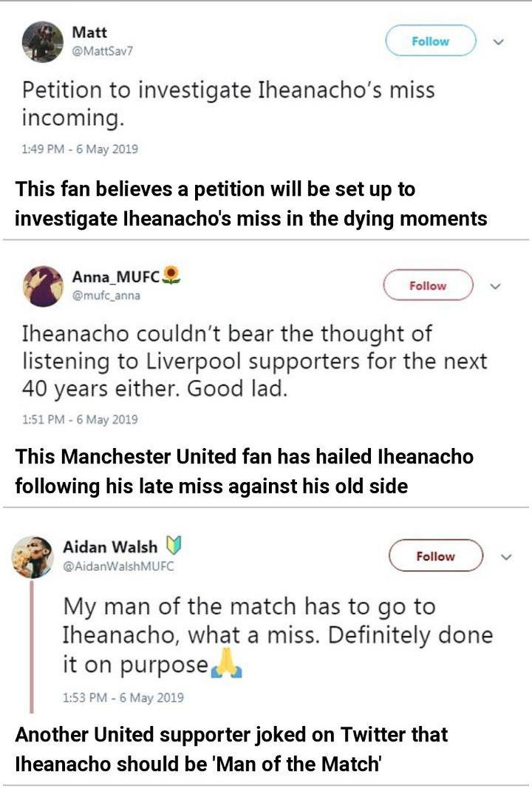532x794 pixels.
Task: Open the @MattSav7 handle link
Action: (102, 50)
